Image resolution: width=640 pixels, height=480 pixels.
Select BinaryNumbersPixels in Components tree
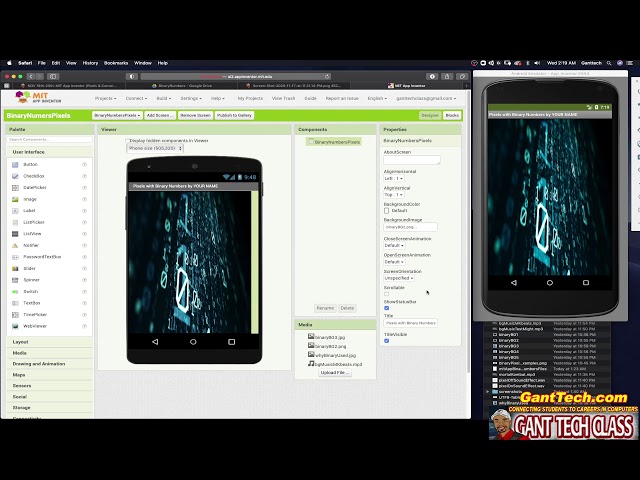[x=334, y=142]
